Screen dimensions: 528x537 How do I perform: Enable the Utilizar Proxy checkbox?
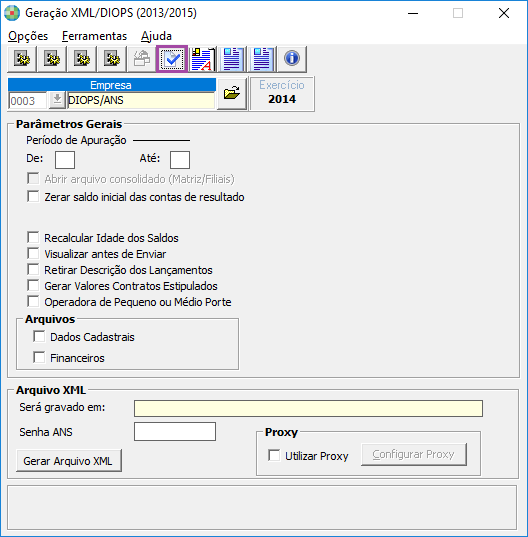coord(274,455)
